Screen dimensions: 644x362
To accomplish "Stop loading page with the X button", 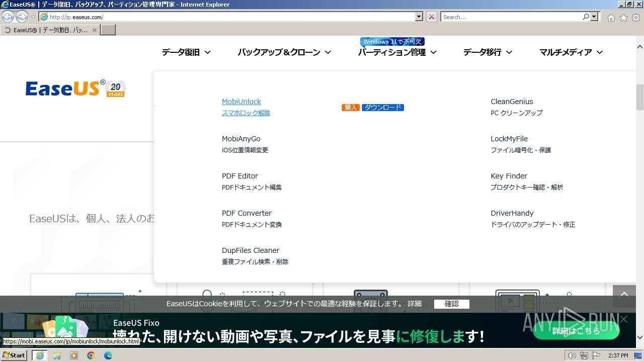I will tap(432, 17).
